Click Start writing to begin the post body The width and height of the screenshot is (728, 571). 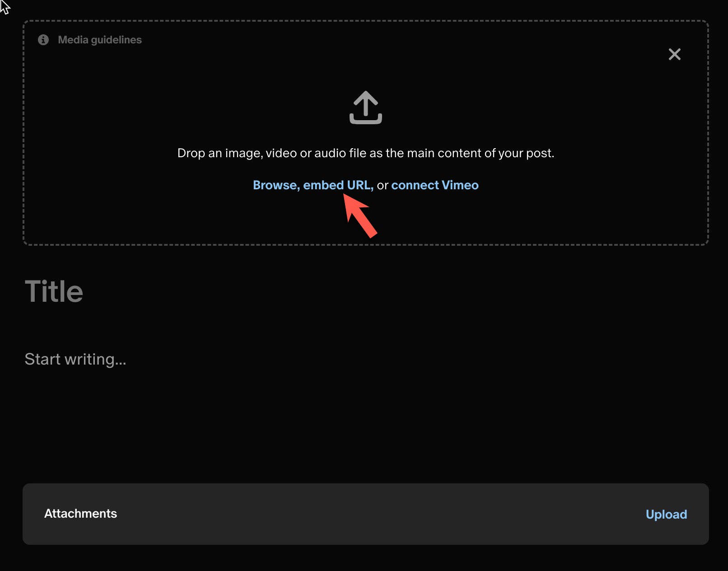(76, 359)
